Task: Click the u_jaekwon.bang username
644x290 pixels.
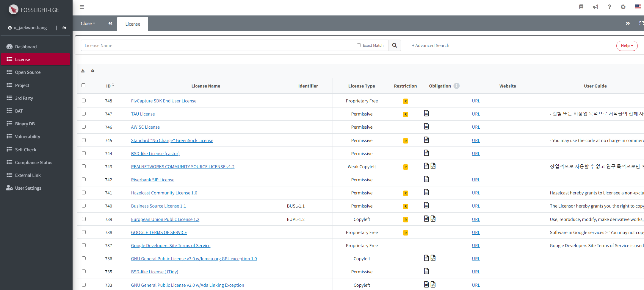Action: click(x=30, y=28)
